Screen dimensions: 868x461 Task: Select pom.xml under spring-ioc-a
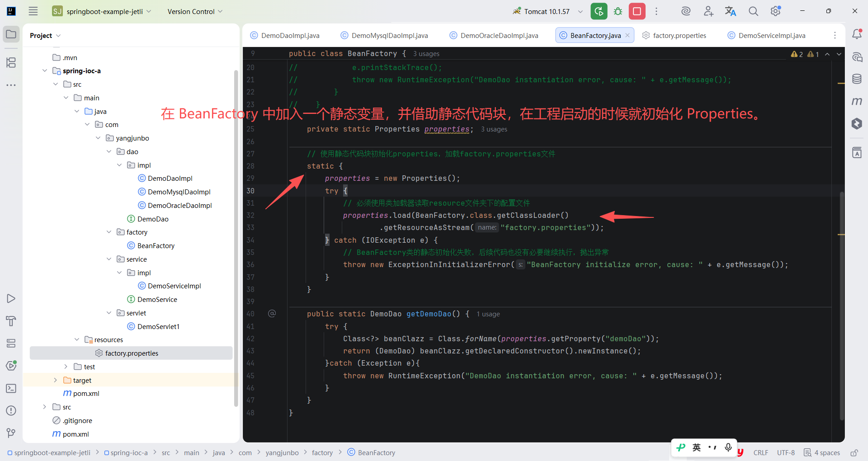pyautogui.click(x=86, y=393)
